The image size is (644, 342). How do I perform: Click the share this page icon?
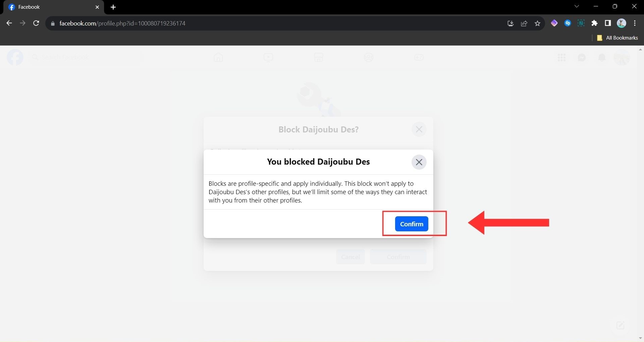click(x=524, y=23)
